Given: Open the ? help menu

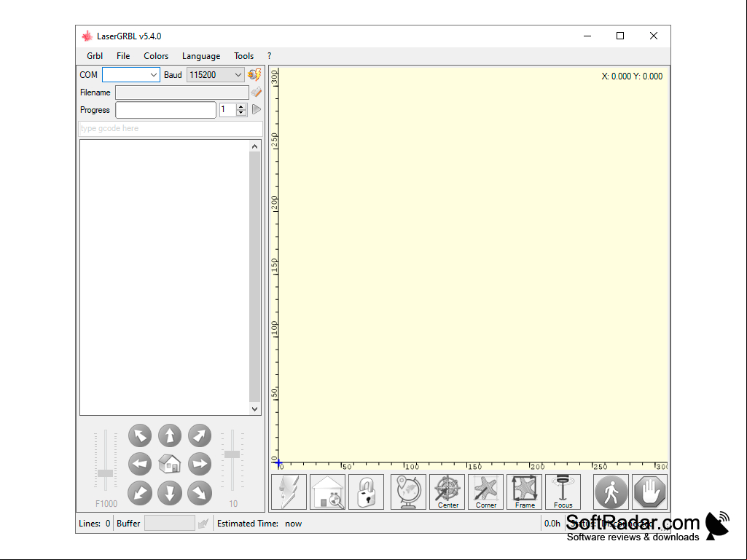Looking at the screenshot, I should point(269,56).
